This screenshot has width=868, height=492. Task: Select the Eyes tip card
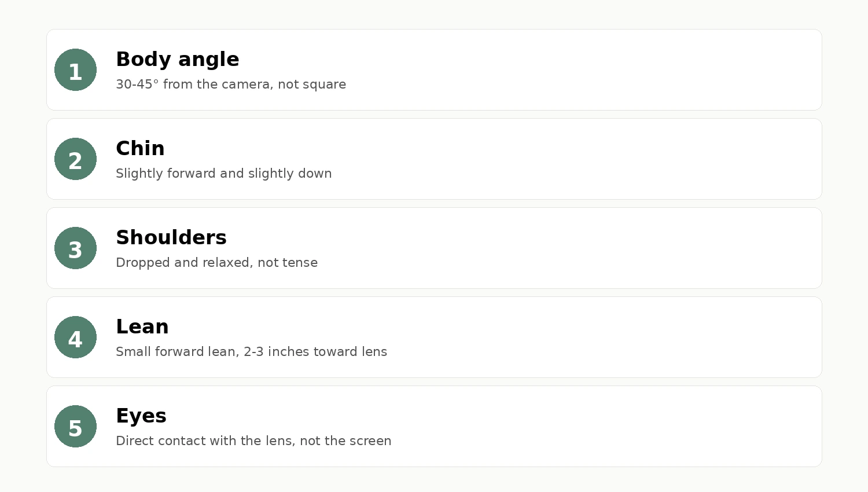(x=434, y=427)
